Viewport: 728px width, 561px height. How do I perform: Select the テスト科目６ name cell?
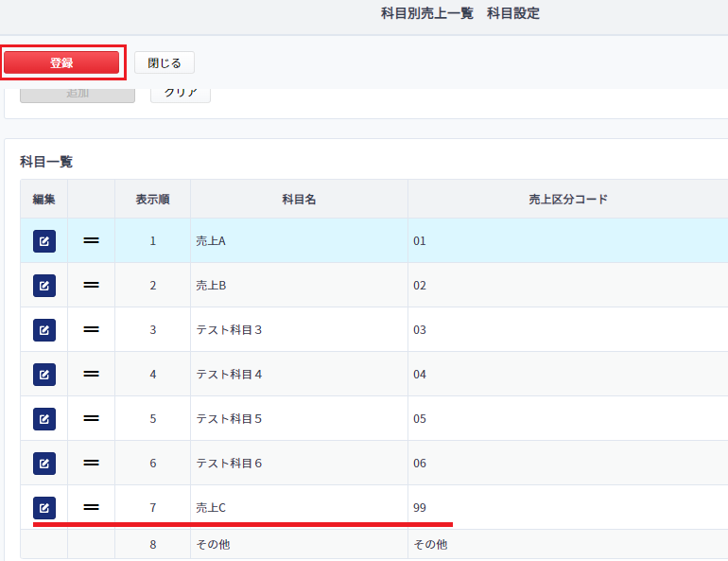click(x=299, y=464)
